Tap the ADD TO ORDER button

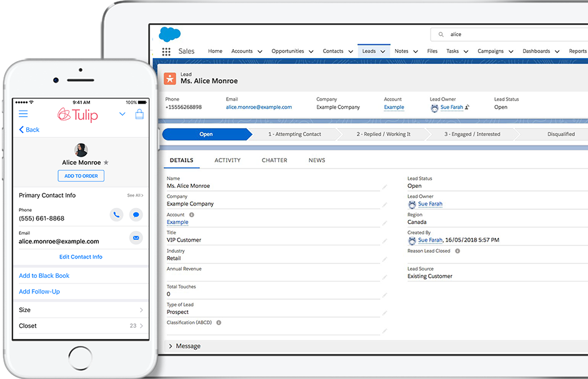81,176
